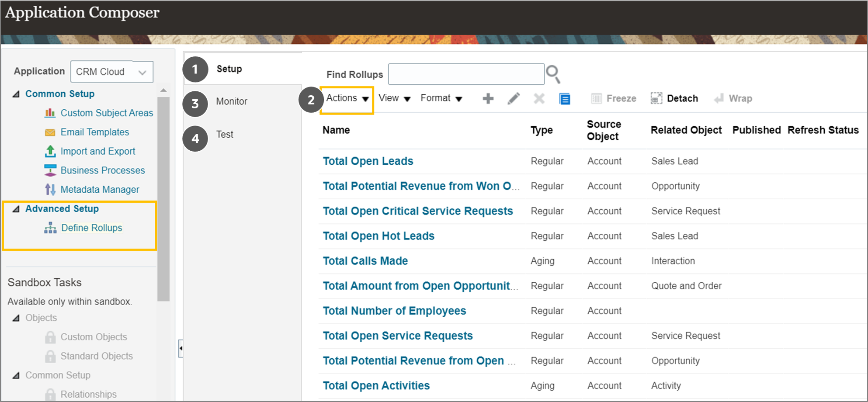The height and width of the screenshot is (402, 868).
Task: Collapse the Common Setup tree section
Action: (x=16, y=94)
